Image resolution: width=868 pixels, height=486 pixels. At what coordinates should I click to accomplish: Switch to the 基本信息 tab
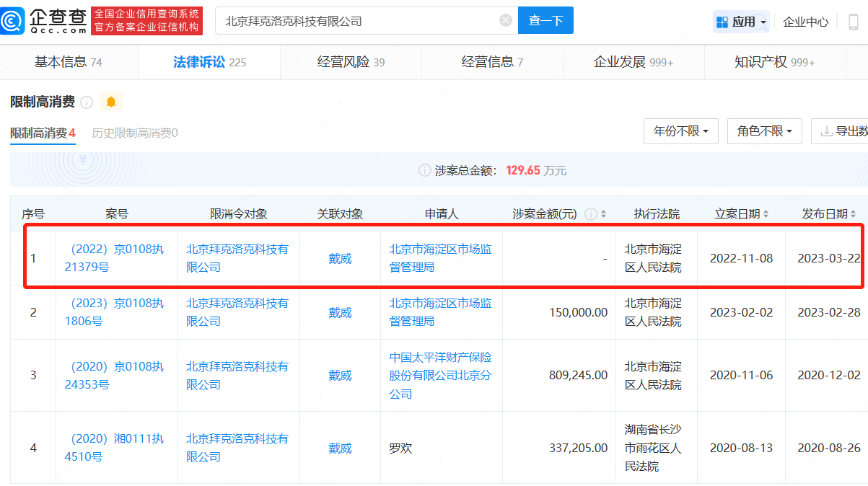[69, 62]
